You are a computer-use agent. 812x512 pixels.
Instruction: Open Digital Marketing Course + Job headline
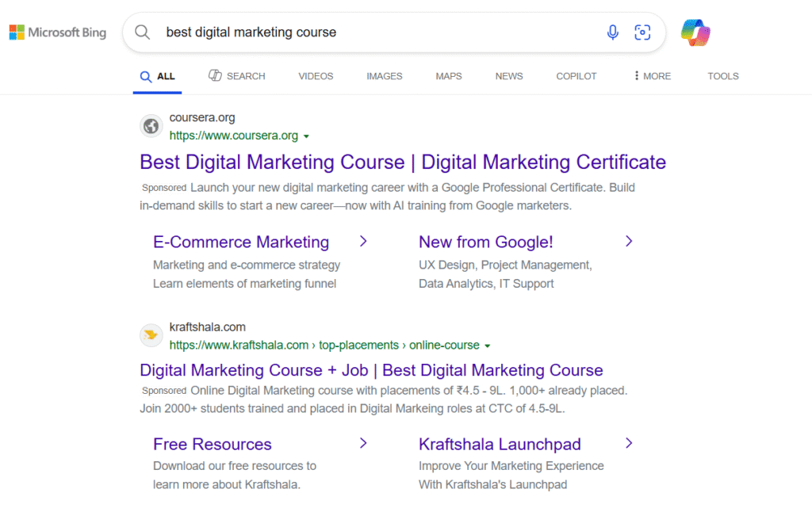[x=371, y=370]
